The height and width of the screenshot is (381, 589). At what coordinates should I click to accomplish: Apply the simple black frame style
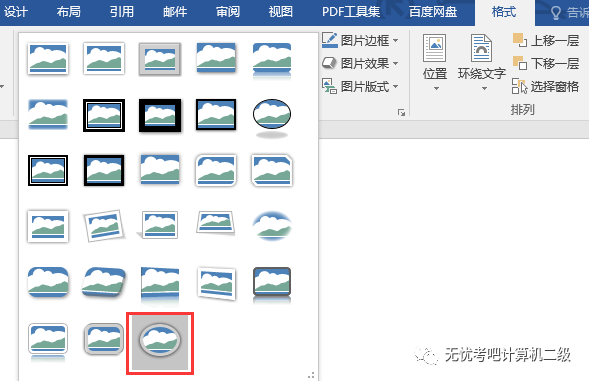click(x=216, y=115)
